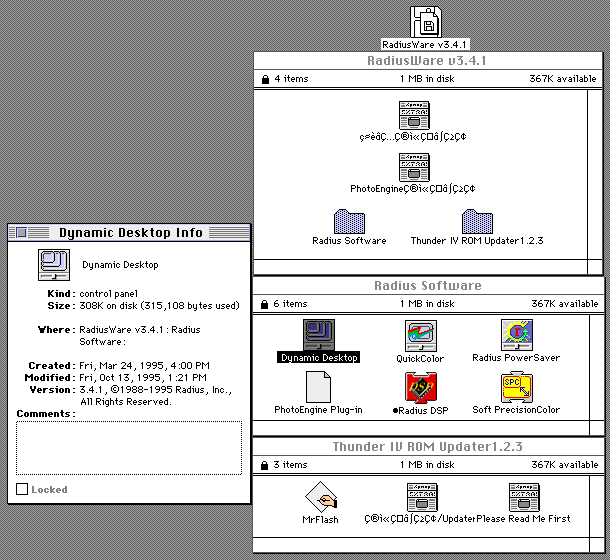Select the PhotoEngine read-me document icon
This screenshot has width=610, height=560.
414,167
